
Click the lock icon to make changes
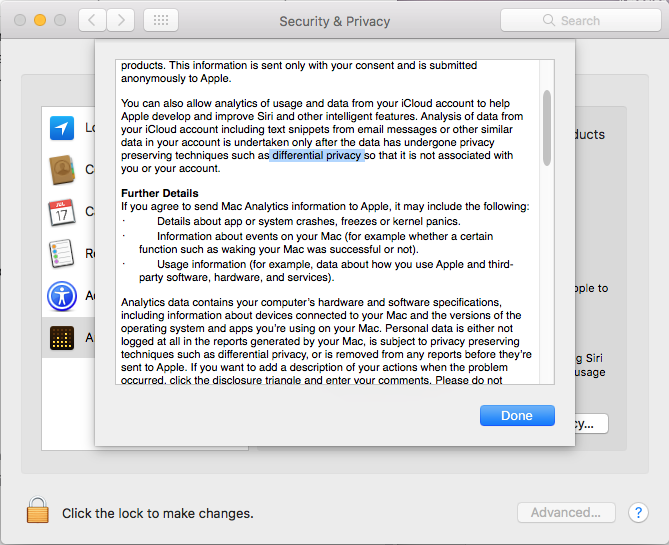(x=38, y=510)
